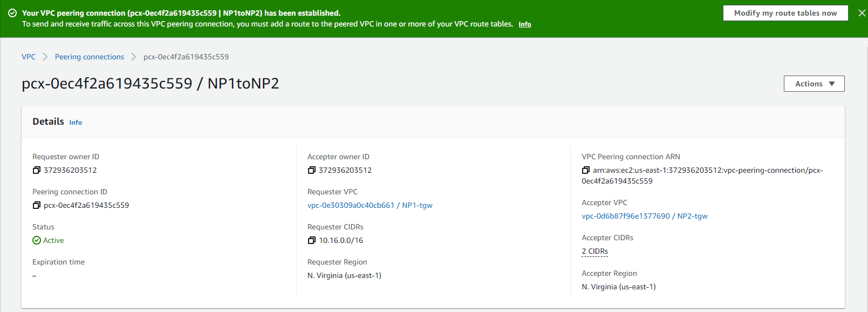Copy the Accepter owner ID value
This screenshot has width=868, height=312.
(311, 170)
